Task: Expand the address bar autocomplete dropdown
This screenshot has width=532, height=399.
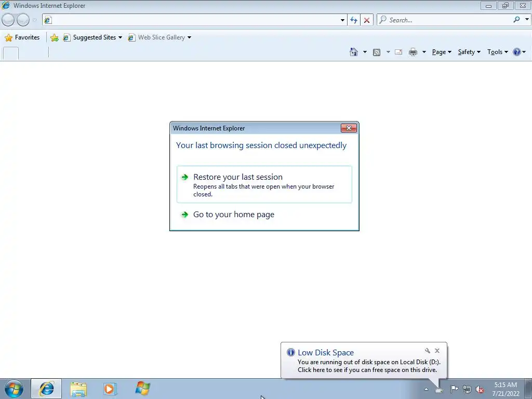Action: tap(342, 20)
